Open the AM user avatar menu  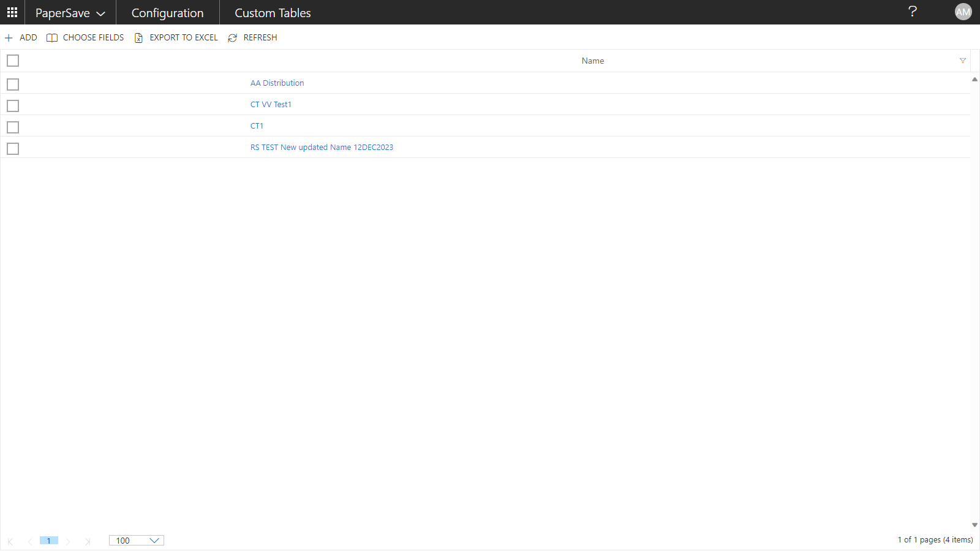963,12
